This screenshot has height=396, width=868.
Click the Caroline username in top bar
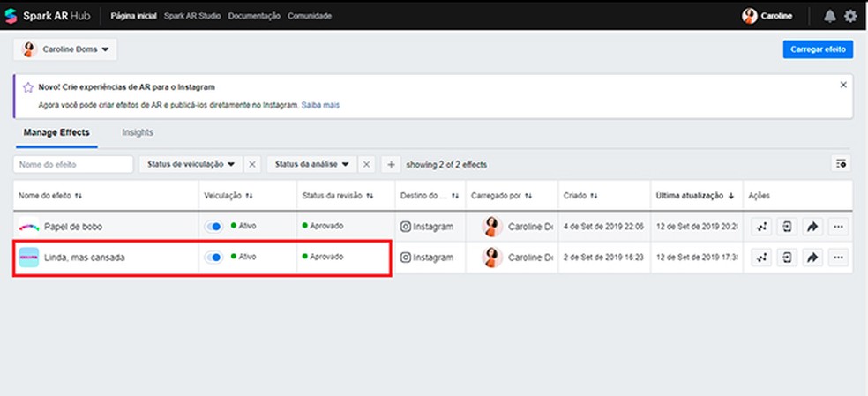776,16
